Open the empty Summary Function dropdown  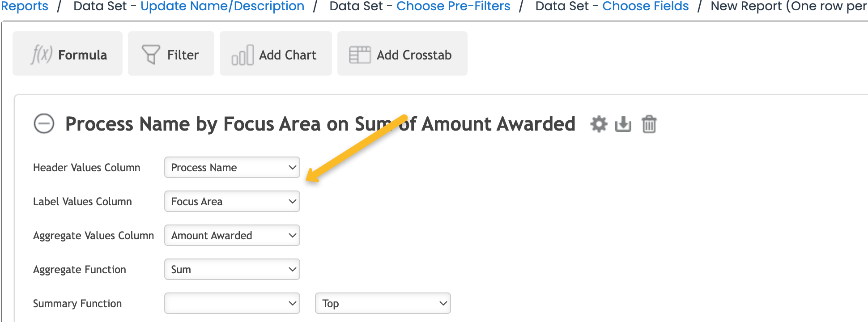point(232,303)
